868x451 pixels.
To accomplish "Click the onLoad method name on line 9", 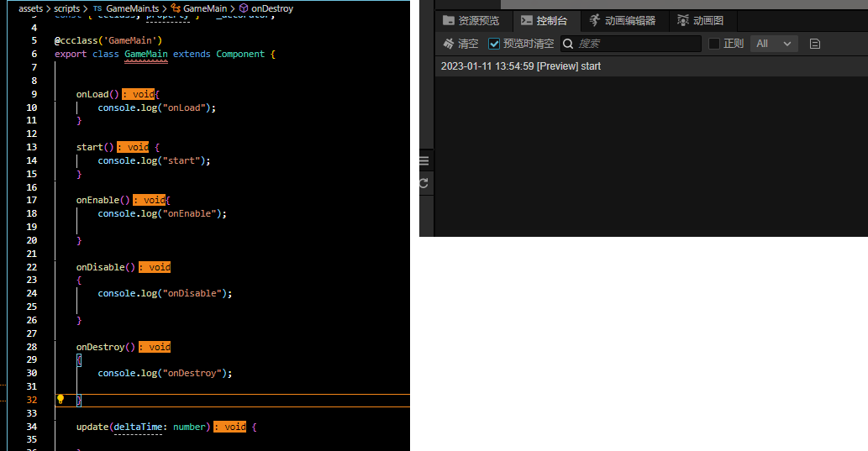I will [92, 94].
